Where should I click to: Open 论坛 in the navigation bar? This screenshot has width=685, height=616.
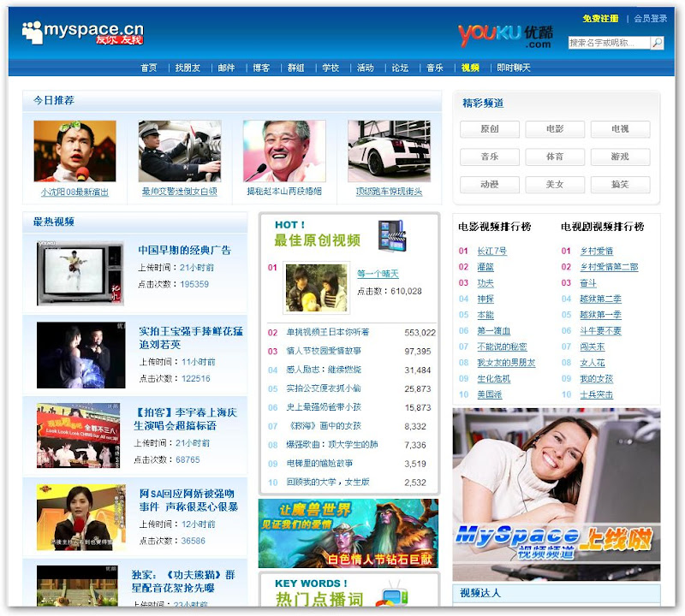[x=400, y=68]
